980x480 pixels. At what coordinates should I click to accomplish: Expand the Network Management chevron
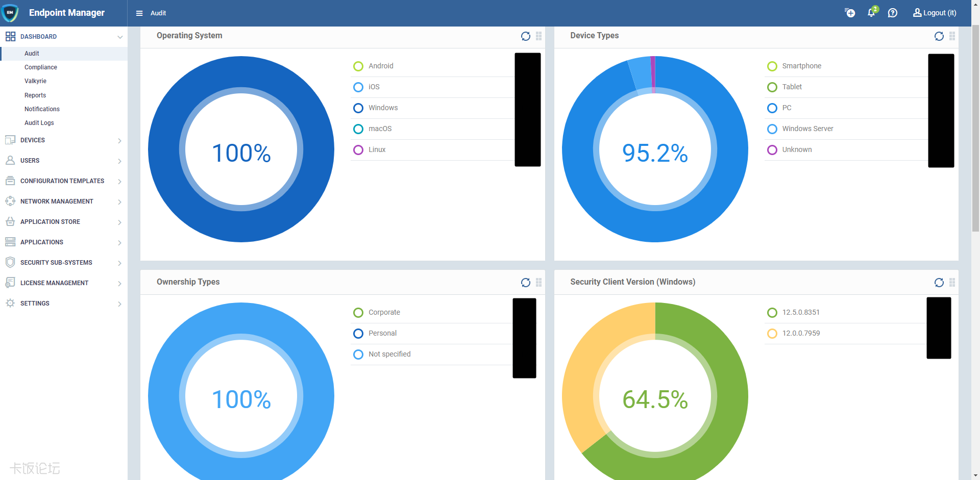120,202
